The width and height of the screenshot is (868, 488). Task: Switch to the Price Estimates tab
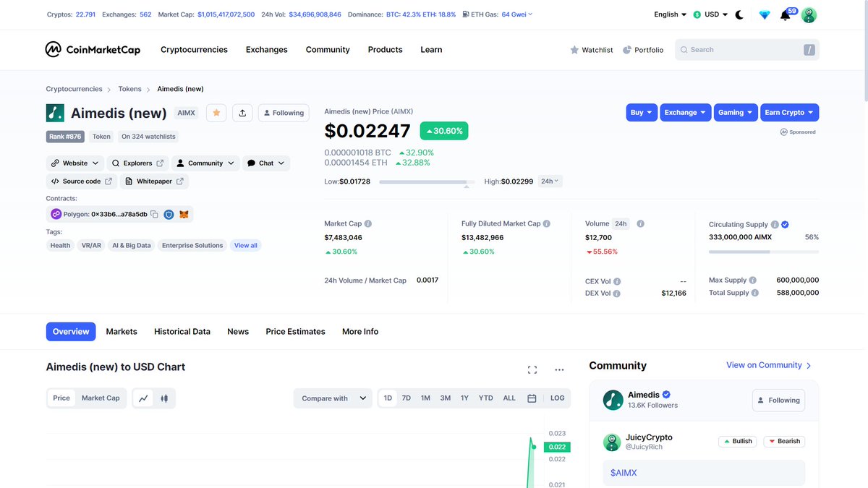[295, 332]
